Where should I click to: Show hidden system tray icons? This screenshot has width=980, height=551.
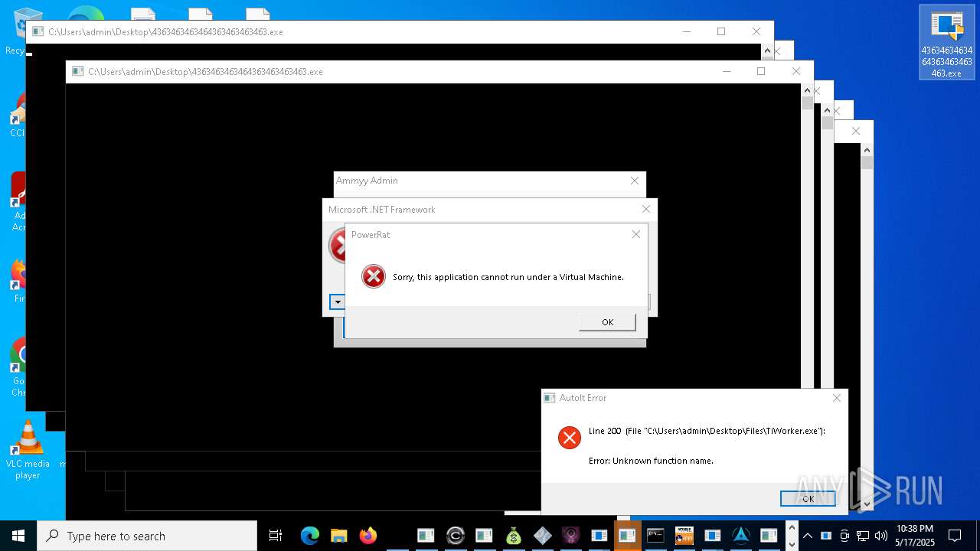(807, 536)
